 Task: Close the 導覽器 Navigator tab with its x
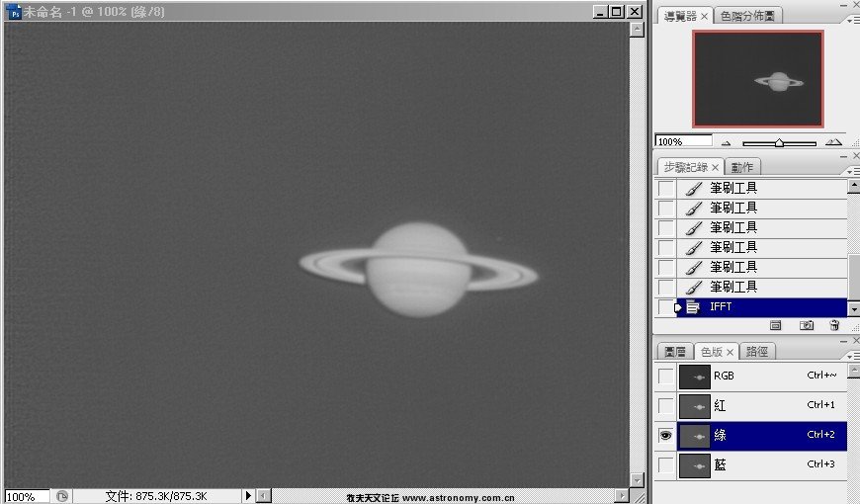click(704, 17)
